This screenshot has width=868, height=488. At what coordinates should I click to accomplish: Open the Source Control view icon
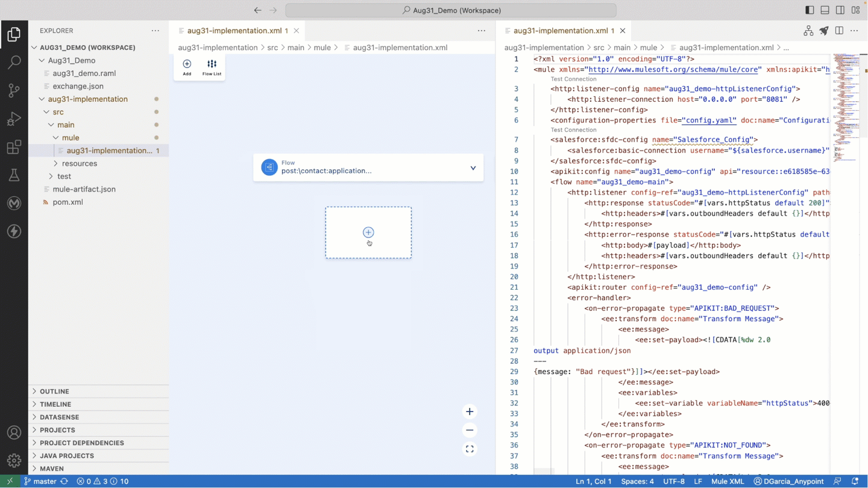tap(14, 90)
